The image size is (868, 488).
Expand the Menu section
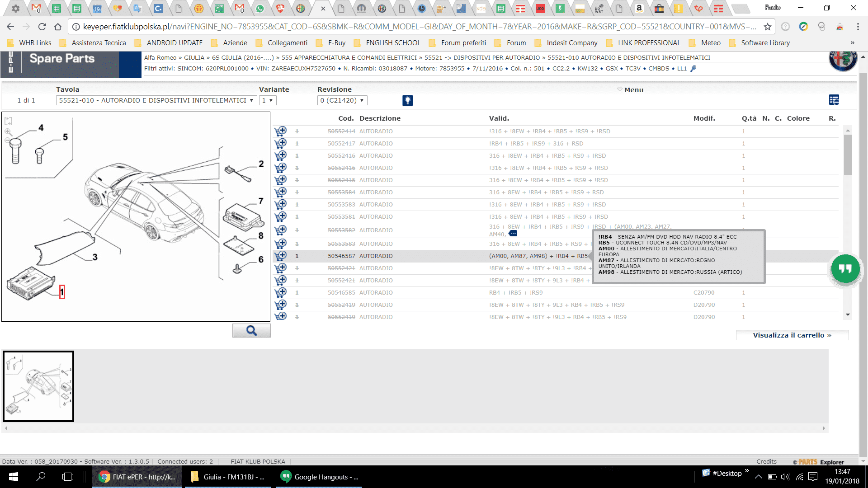(630, 89)
